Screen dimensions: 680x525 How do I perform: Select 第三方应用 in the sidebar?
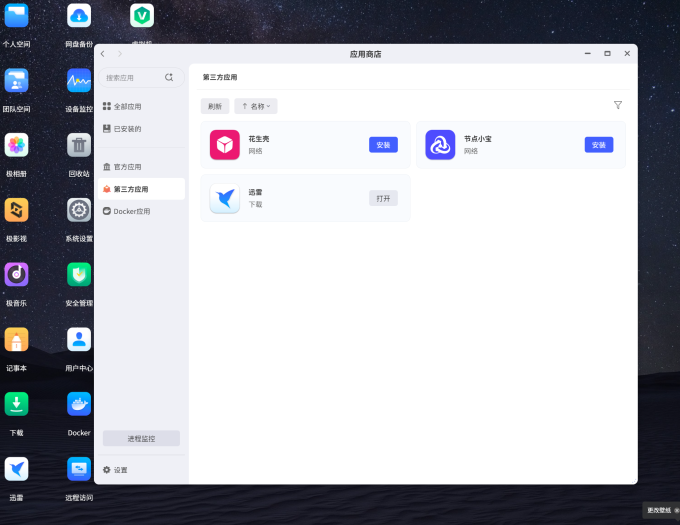tap(141, 189)
